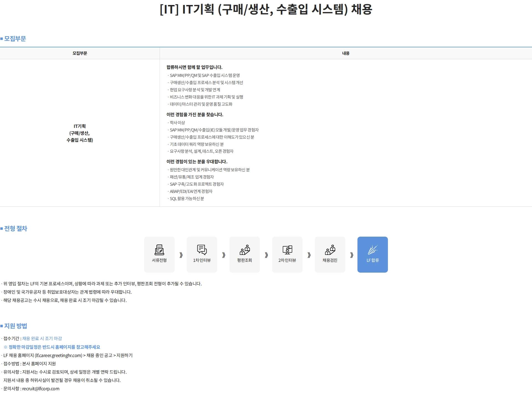Viewport: 532px width, 398px height.
Task: Click the line '해당 채용공고는 수시 채용으로'
Action: (x=65, y=300)
